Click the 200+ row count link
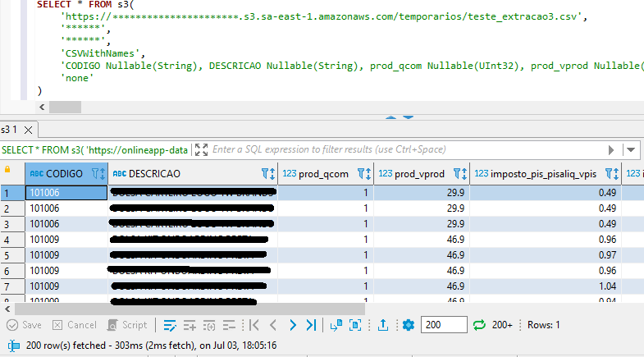This screenshot has width=644, height=357. point(502,325)
